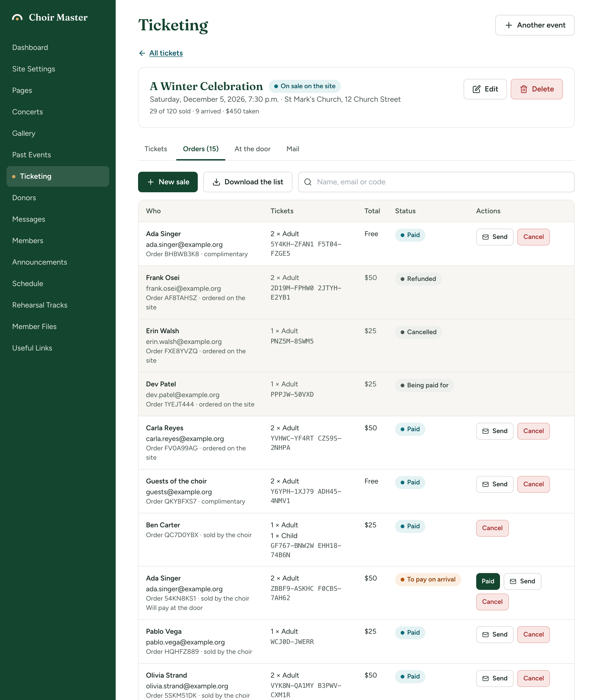This screenshot has width=597, height=700.
Task: Click the Choir Master logo icon
Action: point(17,17)
